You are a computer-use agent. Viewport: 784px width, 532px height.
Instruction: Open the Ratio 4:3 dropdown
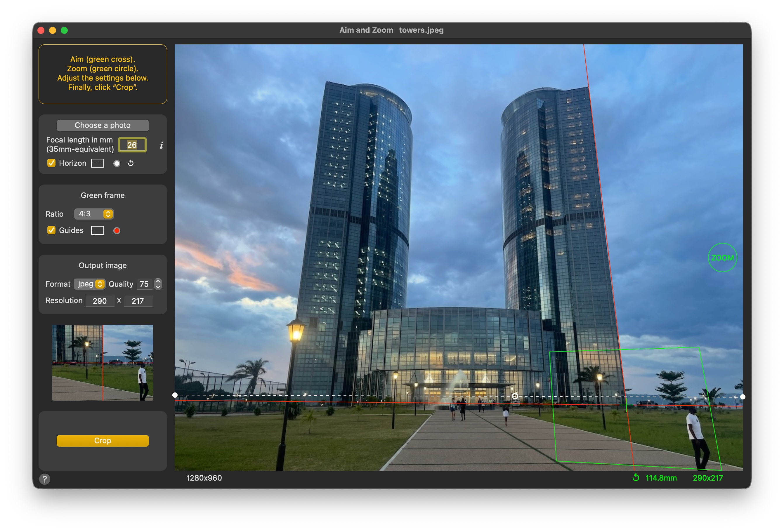tap(94, 214)
